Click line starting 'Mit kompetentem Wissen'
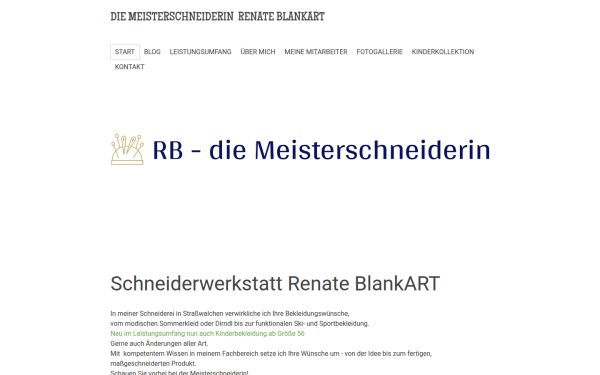 271,353
